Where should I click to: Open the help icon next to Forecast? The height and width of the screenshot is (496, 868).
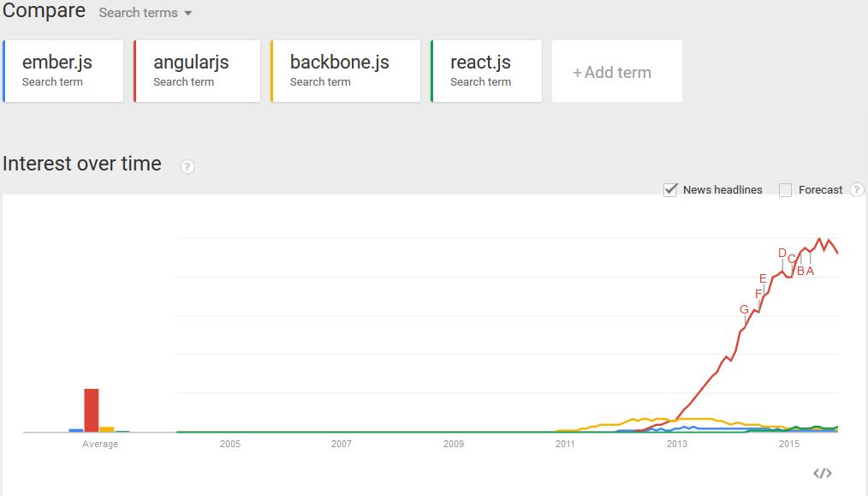tap(857, 189)
